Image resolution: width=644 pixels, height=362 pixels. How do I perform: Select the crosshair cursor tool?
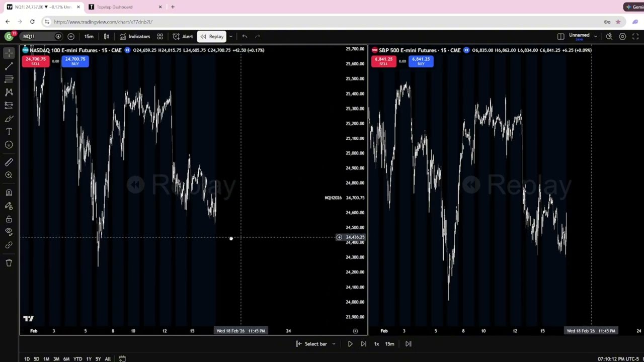(9, 53)
